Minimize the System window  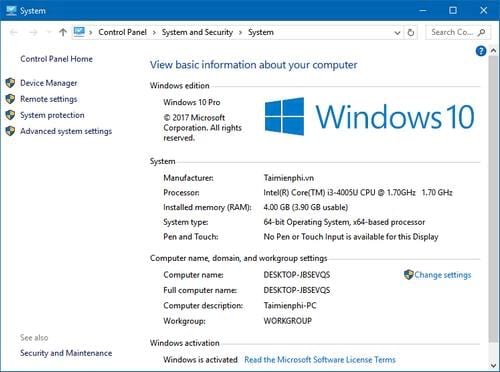point(423,10)
